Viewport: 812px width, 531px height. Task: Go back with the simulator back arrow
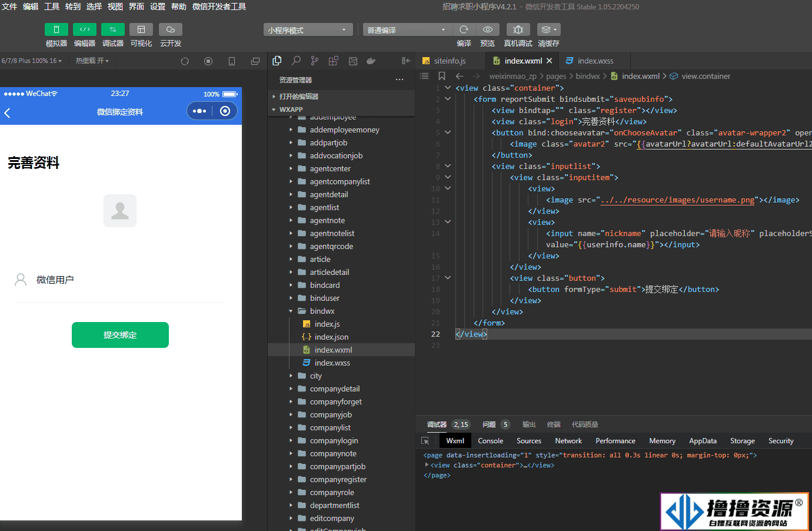click(x=8, y=112)
